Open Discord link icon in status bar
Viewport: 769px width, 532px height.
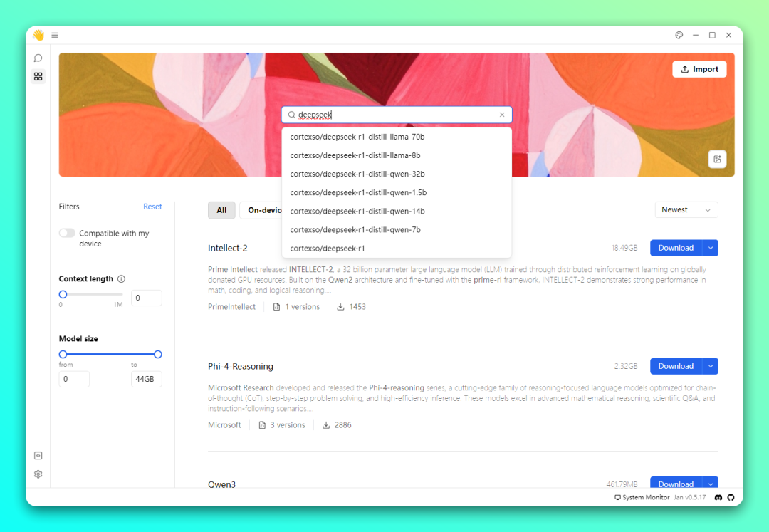718,497
